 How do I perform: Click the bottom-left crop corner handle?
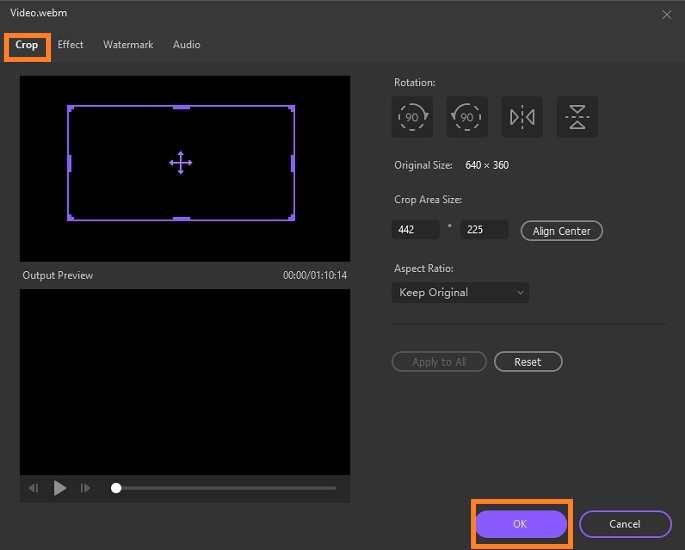[70, 217]
